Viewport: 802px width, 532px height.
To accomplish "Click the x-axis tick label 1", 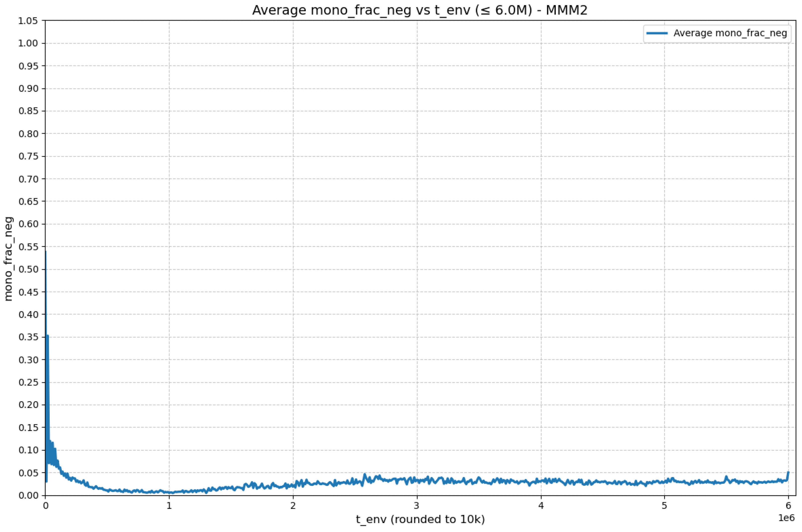I will (x=169, y=506).
